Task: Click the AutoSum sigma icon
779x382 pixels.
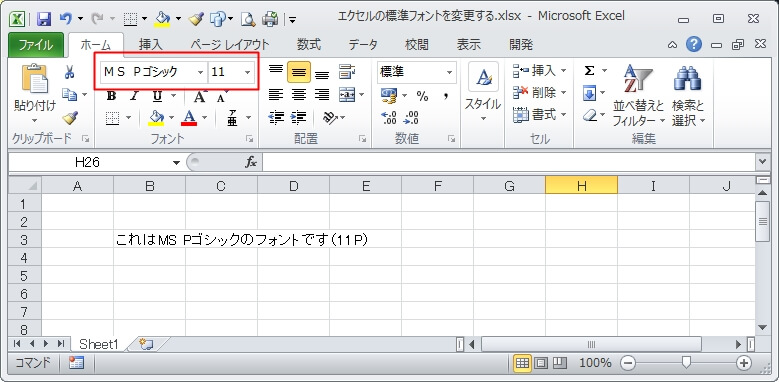Action: [589, 71]
